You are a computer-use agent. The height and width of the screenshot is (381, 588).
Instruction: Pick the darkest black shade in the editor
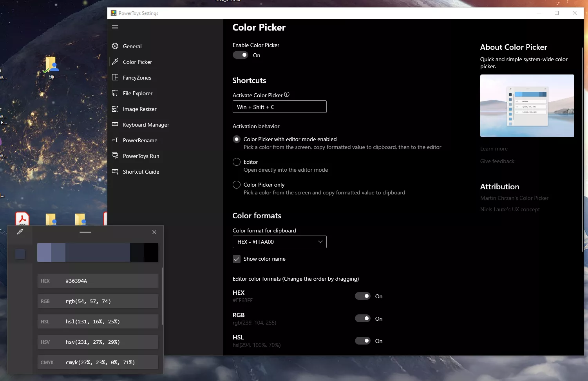click(x=151, y=252)
